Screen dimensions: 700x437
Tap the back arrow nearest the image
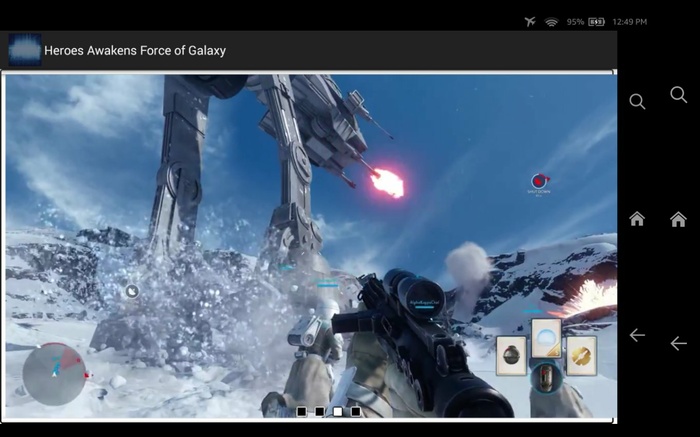(x=637, y=335)
